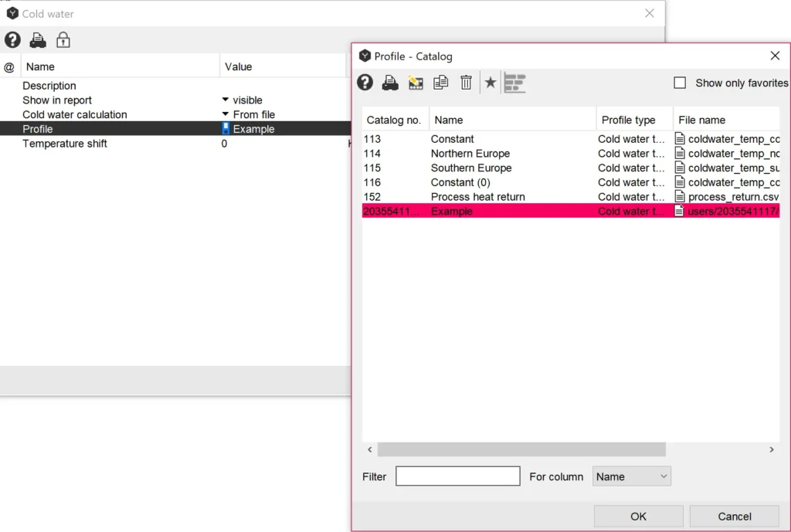This screenshot has height=532, width=791.
Task: Select the Northern Europe profile row
Action: (x=470, y=154)
